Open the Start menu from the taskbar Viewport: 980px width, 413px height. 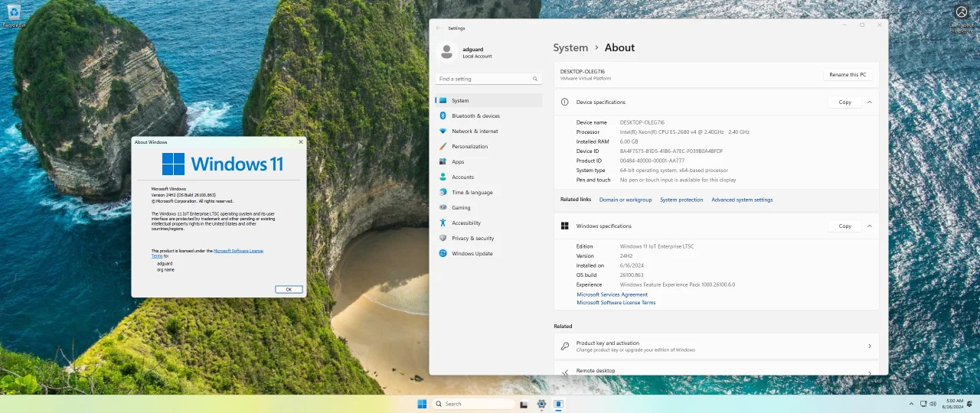pos(422,404)
